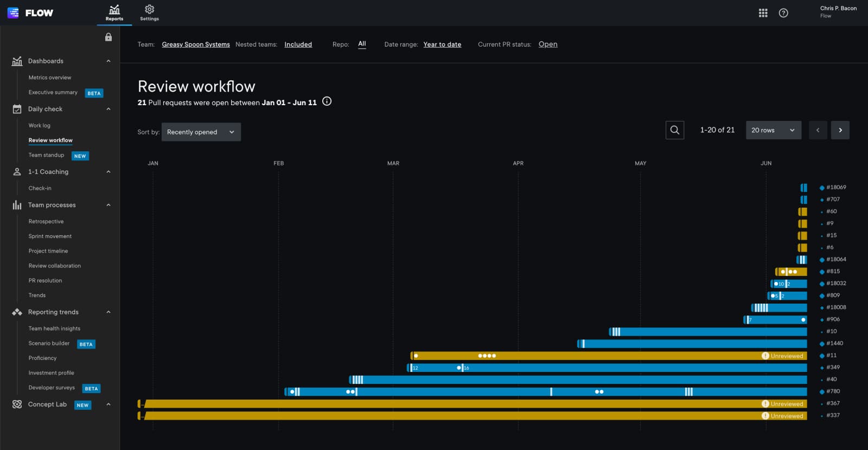Image resolution: width=868 pixels, height=450 pixels.
Task: Click info icon beside pull request count
Action: 327,101
